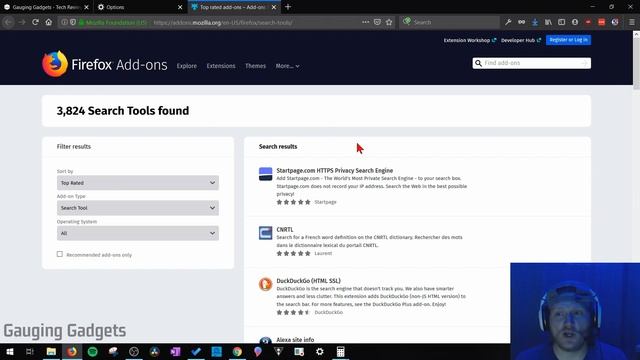Open the Themes navigation item

(256, 66)
